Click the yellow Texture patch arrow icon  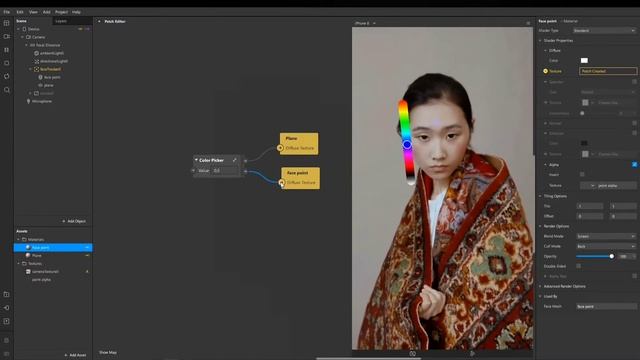[546, 71]
